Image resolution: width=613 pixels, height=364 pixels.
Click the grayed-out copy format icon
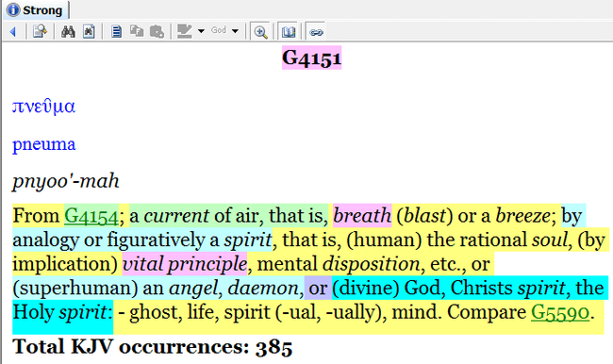point(137,31)
